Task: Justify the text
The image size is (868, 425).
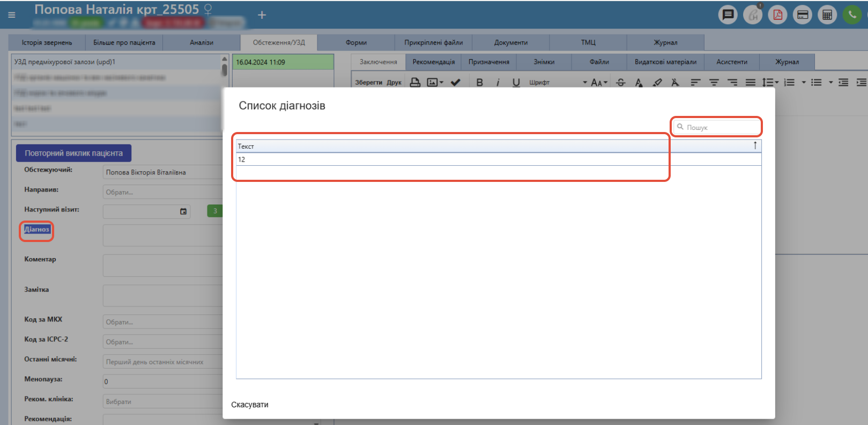Action: [x=751, y=82]
